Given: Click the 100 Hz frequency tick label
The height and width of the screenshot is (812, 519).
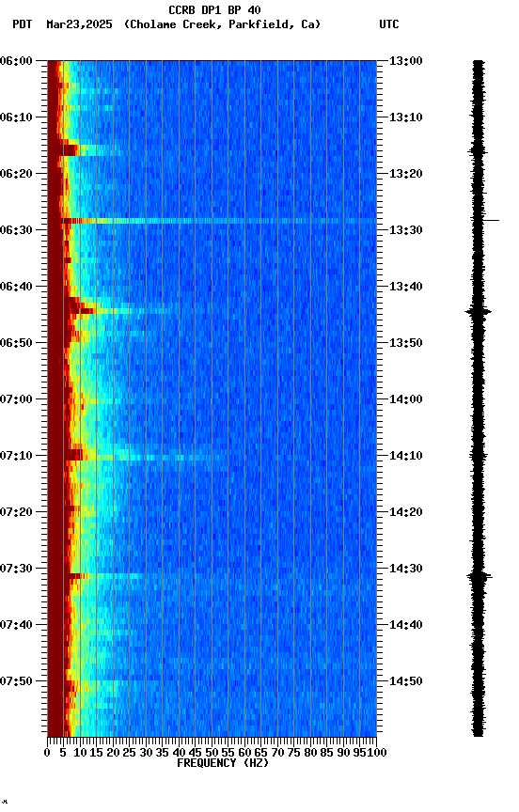Looking at the screenshot, I should pyautogui.click(x=378, y=753).
